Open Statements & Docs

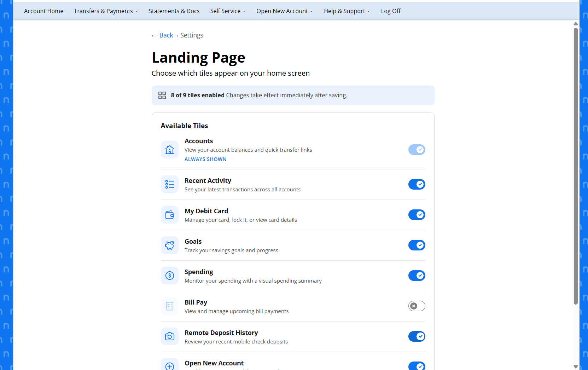click(174, 11)
